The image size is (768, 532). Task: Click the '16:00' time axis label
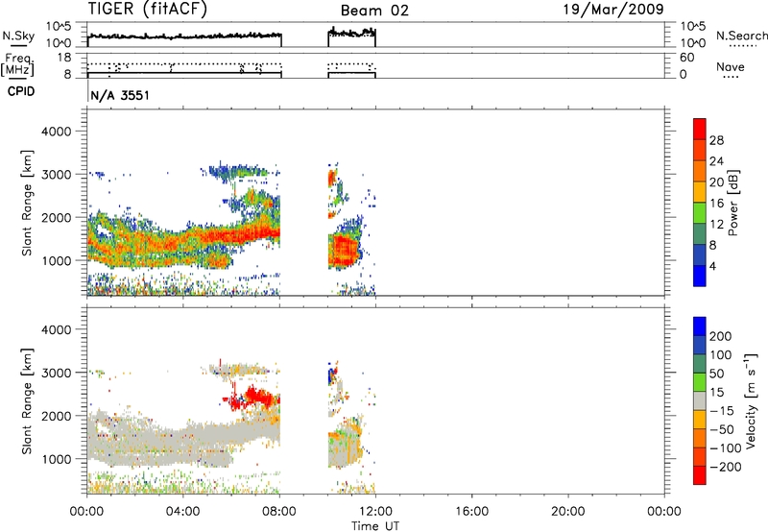[471, 512]
